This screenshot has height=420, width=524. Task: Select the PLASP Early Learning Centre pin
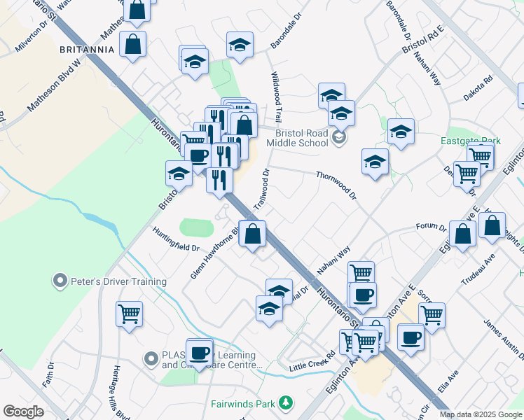151,360
